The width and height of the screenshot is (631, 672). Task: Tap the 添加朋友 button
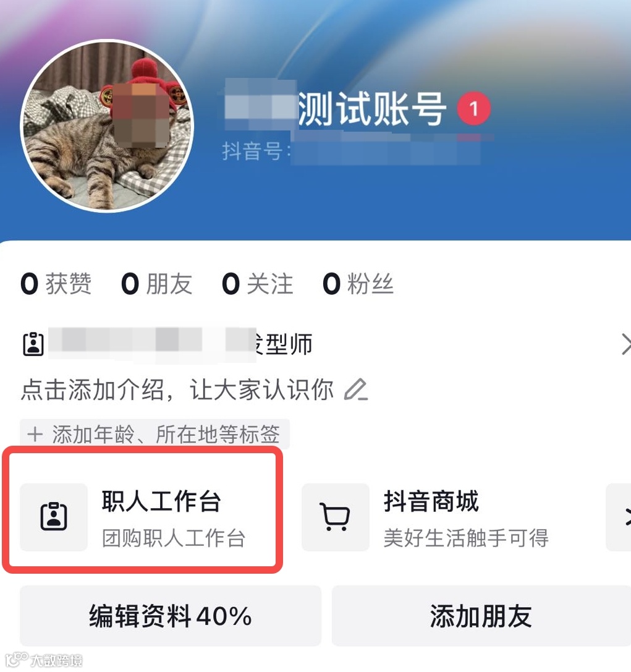(481, 615)
